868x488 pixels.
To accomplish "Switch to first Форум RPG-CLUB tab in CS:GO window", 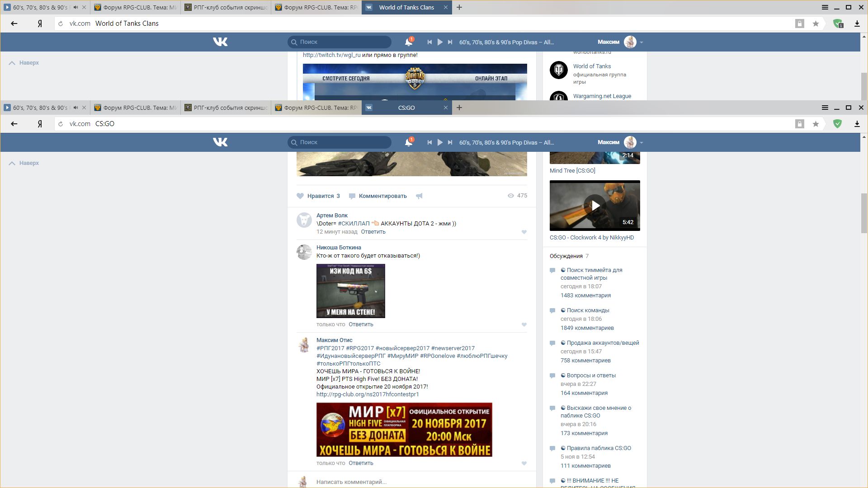I will 136,108.
